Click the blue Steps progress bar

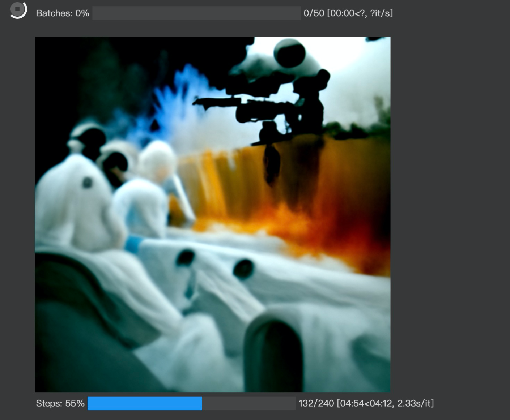point(192,403)
